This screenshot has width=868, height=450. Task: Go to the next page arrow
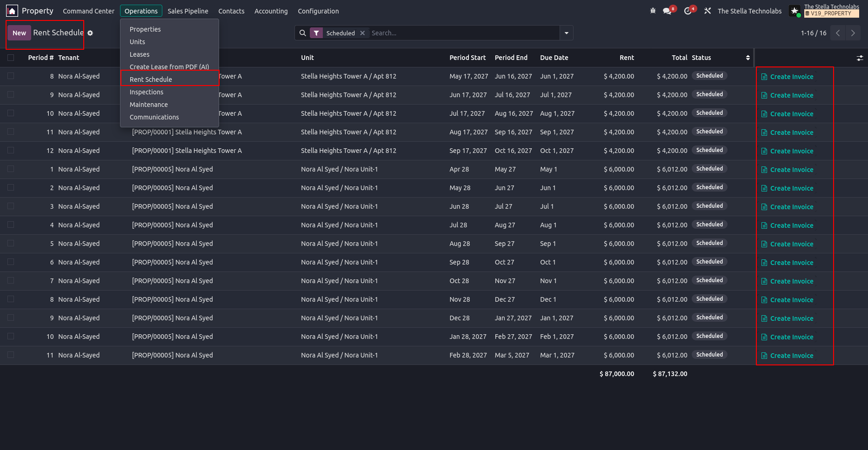(853, 33)
